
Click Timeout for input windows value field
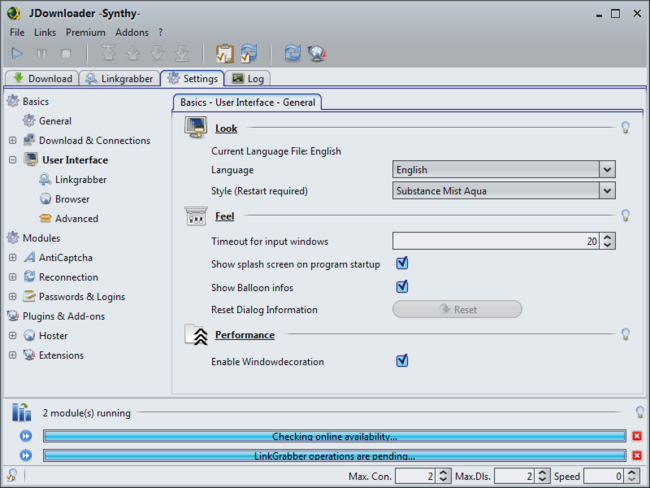pyautogui.click(x=496, y=241)
